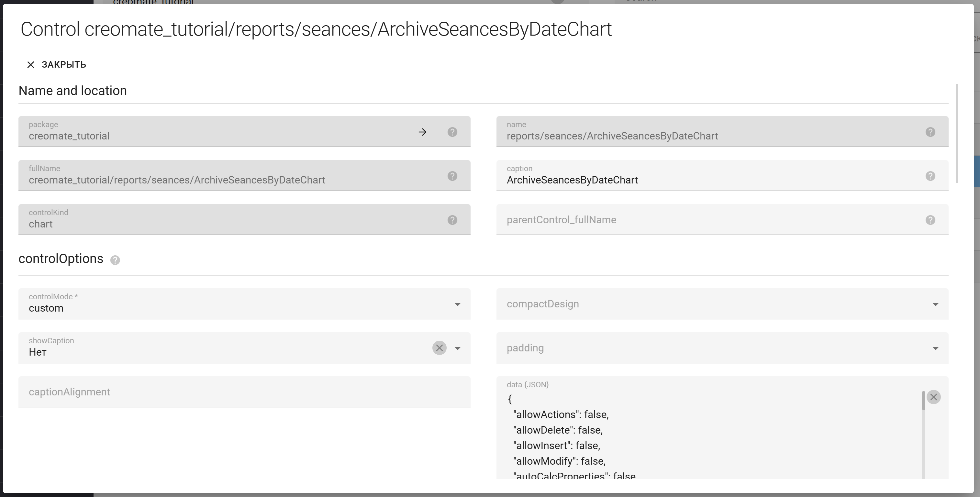Image resolution: width=980 pixels, height=497 pixels.
Task: Click the parentControl_fullName input
Action: click(704, 220)
